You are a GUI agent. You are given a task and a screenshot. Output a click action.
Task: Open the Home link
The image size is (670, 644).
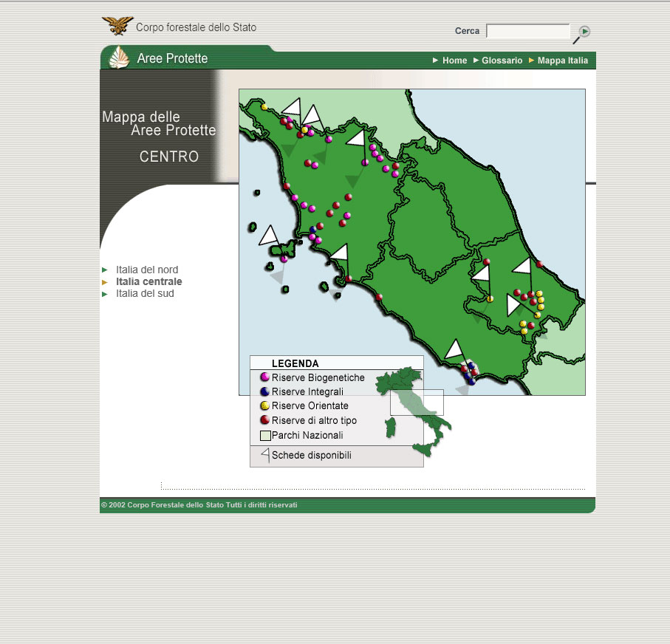click(454, 61)
